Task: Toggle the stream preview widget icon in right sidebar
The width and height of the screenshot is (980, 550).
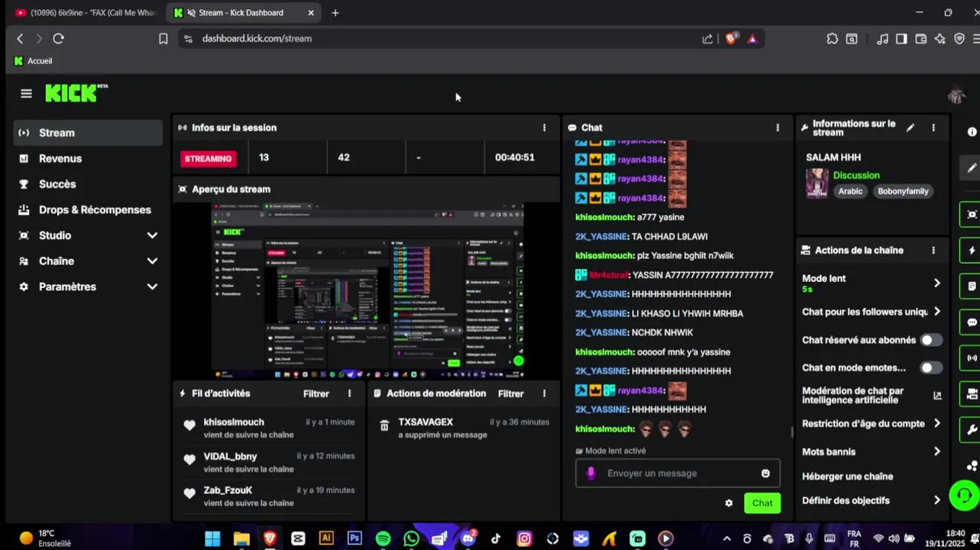Action: tap(972, 215)
